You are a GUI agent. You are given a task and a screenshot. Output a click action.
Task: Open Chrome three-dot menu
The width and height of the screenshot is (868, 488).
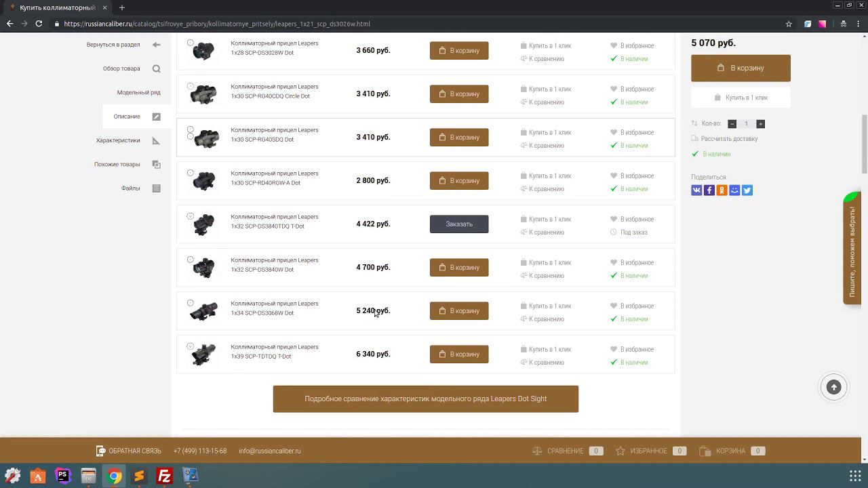(x=858, y=24)
